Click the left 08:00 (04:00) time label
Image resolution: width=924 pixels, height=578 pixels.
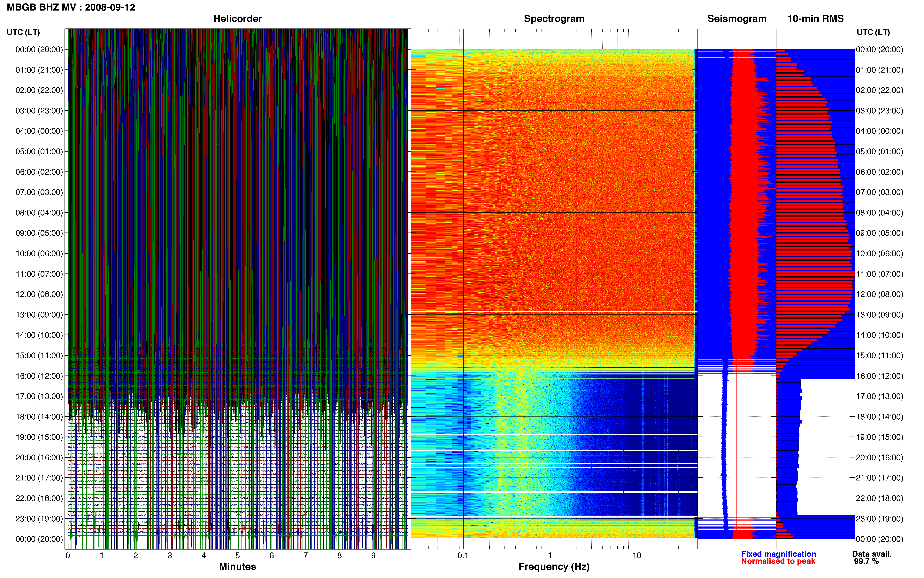point(39,213)
